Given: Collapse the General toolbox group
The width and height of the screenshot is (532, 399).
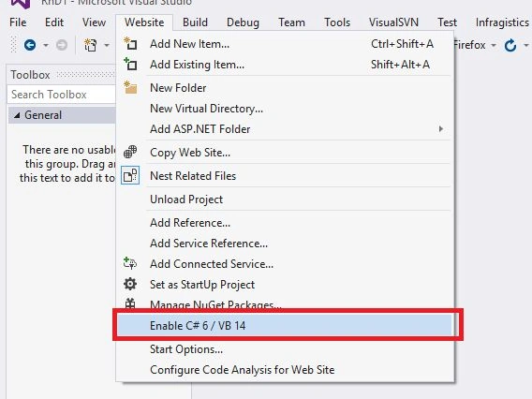Looking at the screenshot, I should pos(17,115).
